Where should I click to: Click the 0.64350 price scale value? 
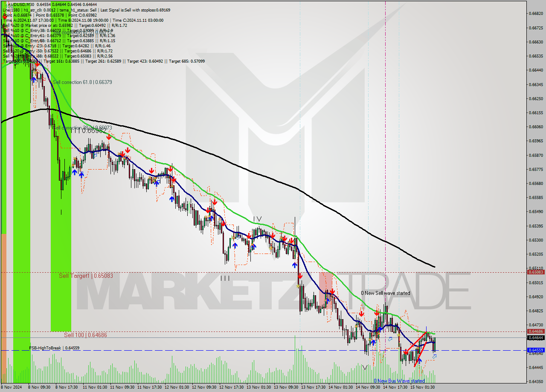coord(535,381)
